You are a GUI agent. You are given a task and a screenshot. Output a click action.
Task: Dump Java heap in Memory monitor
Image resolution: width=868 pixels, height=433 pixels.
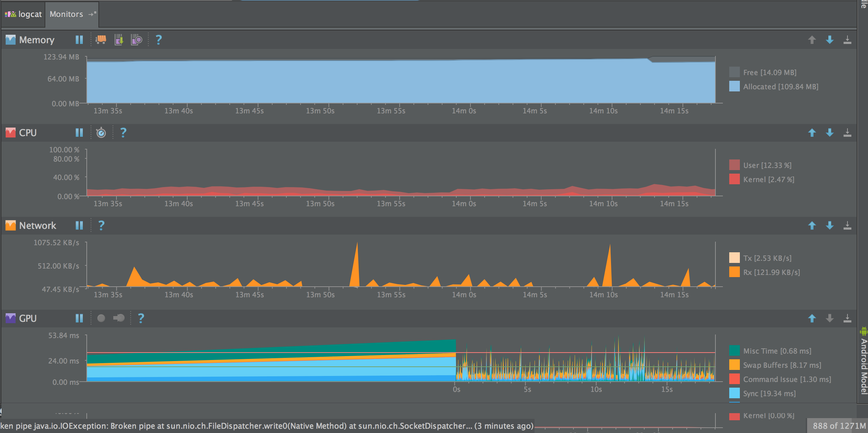tap(119, 40)
